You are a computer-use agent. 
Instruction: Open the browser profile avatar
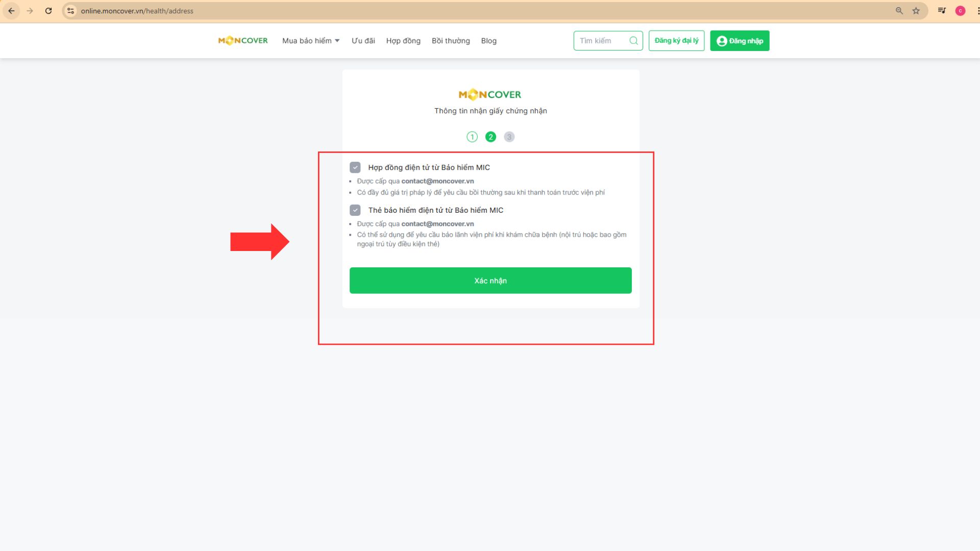(960, 11)
